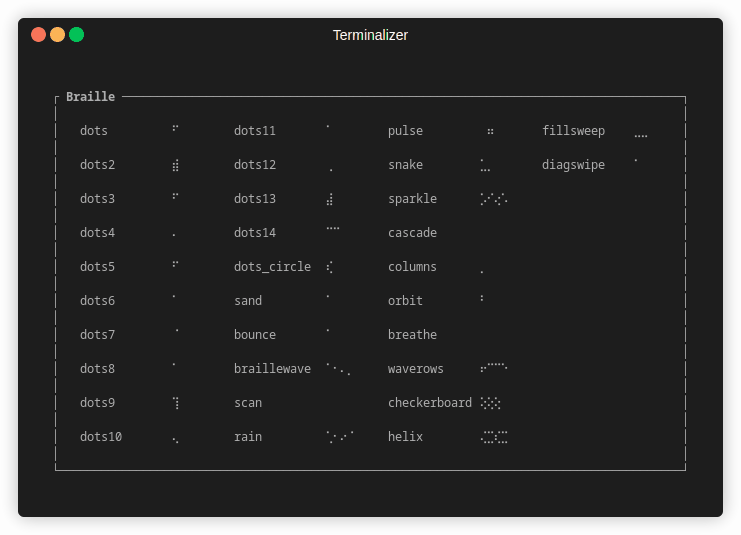Click the rain spinner animation icon
This screenshot has height=535, width=741.
tap(340, 437)
